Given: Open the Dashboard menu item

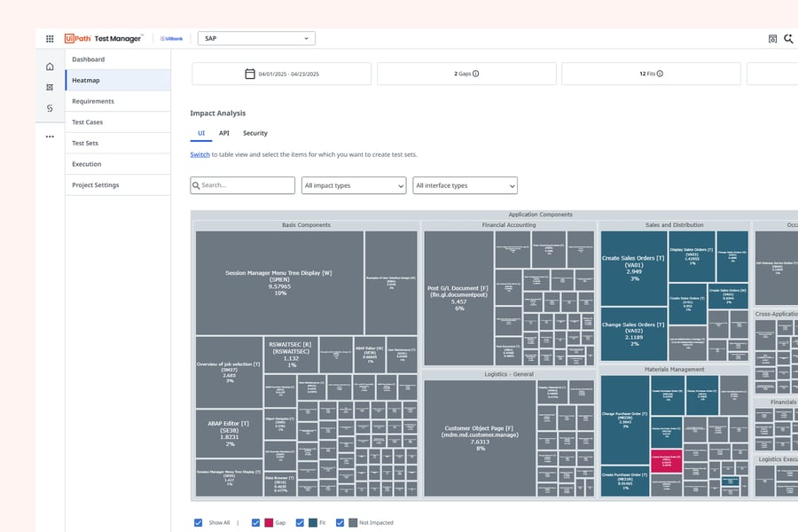Looking at the screenshot, I should 118,59.
